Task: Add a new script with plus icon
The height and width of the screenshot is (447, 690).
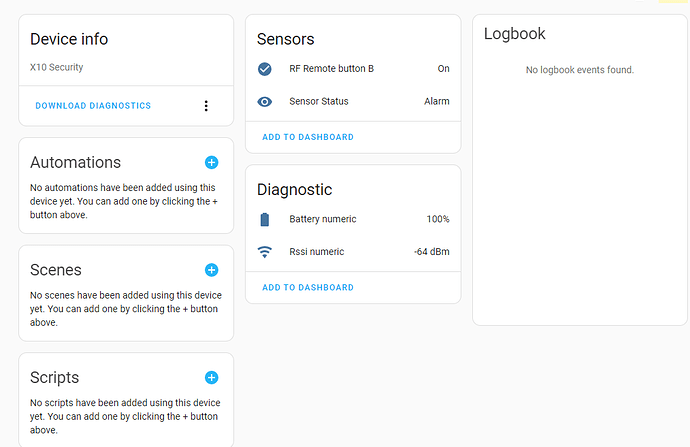Action: coord(211,377)
